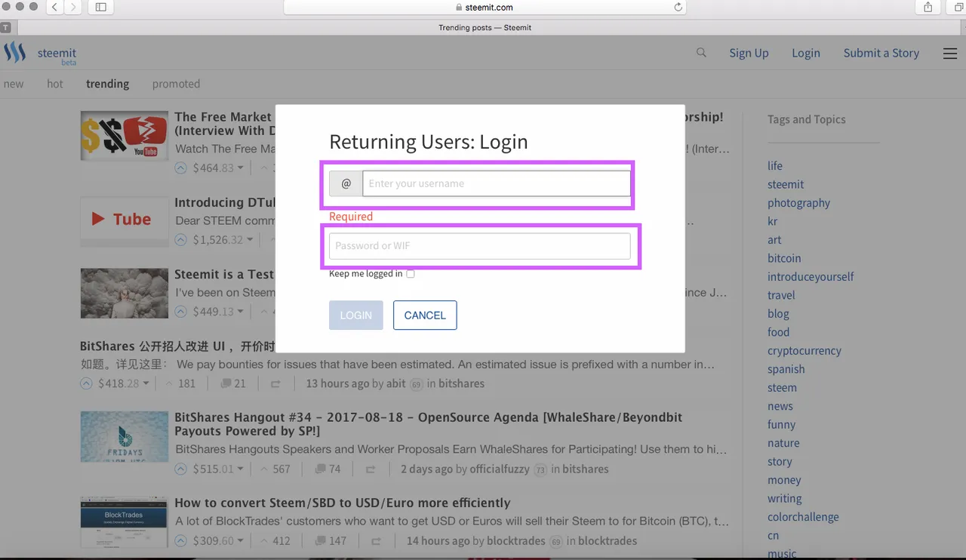Expand payout dropdown next to $464.83

(x=241, y=168)
